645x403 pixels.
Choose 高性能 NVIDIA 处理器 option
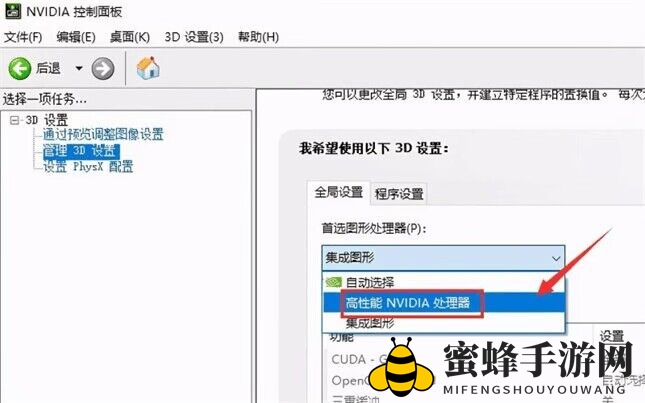tap(444, 303)
